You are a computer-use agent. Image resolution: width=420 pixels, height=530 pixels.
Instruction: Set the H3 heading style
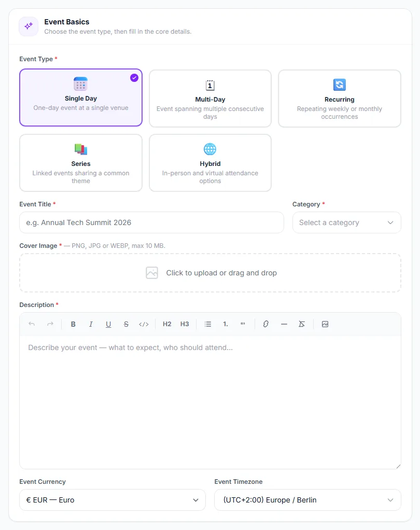tap(185, 324)
